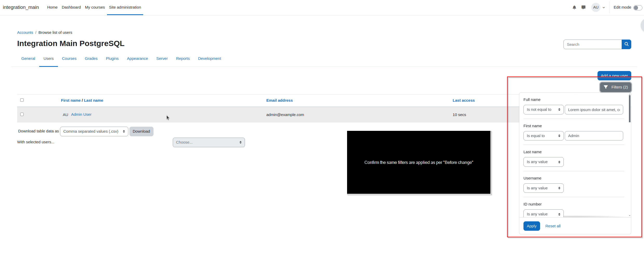Go to Home in top navigation
The width and height of the screenshot is (644, 257).
pos(52,7)
